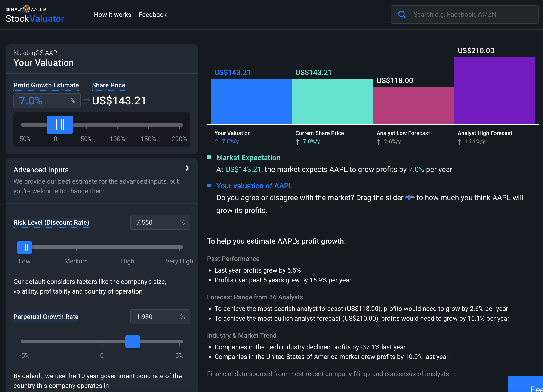Click the Risk Level (Discount Rate) label
Image resolution: width=543 pixels, height=392 pixels.
[51, 222]
